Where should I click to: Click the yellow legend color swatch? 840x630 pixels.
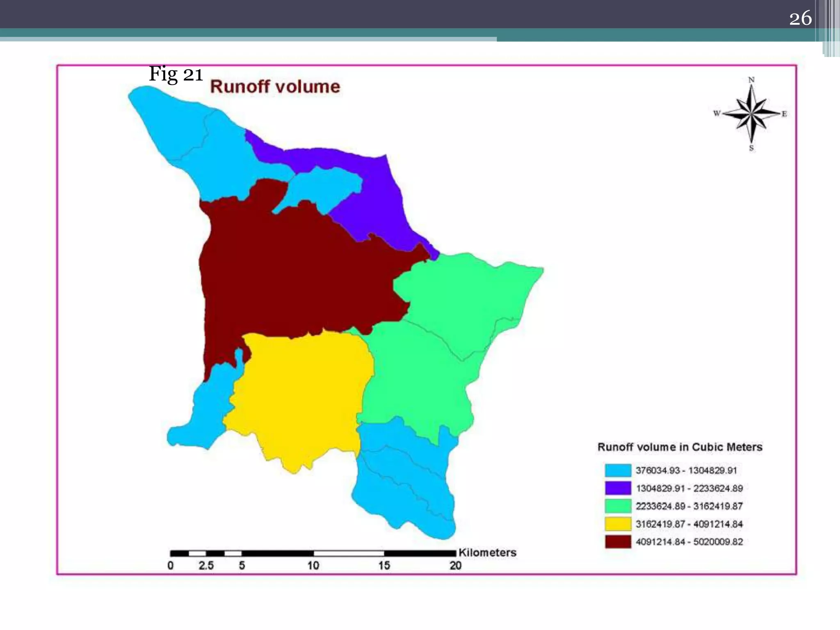click(618, 524)
